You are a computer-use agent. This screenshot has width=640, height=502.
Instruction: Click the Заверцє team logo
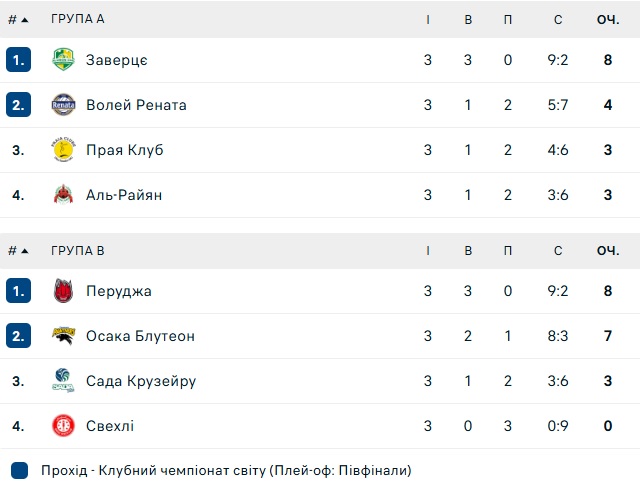coord(63,60)
